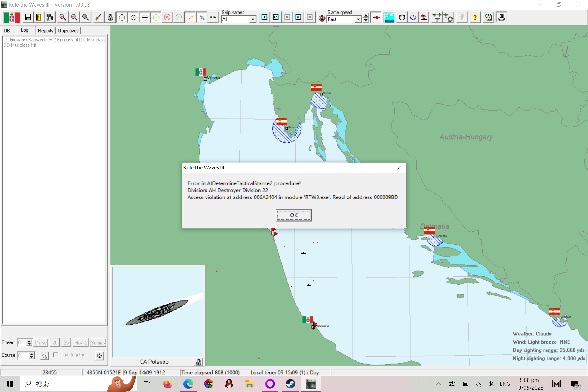Save the game with the floppy disk icon
Image resolution: width=588 pixels, height=392 pixels.
27,18
